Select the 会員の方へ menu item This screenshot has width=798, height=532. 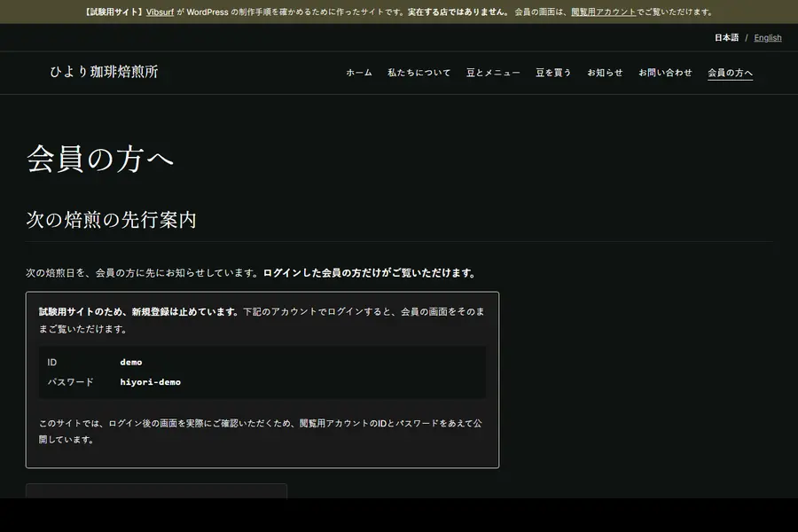click(x=730, y=73)
